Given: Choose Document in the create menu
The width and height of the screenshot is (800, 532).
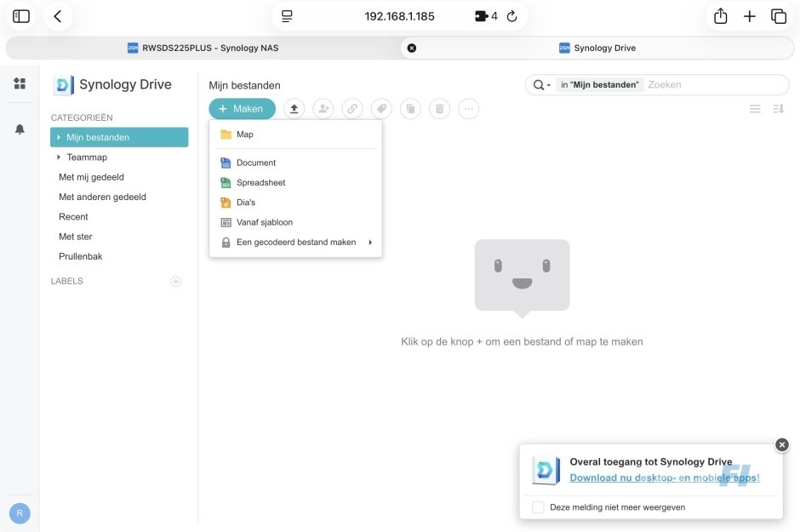Looking at the screenshot, I should tap(256, 163).
